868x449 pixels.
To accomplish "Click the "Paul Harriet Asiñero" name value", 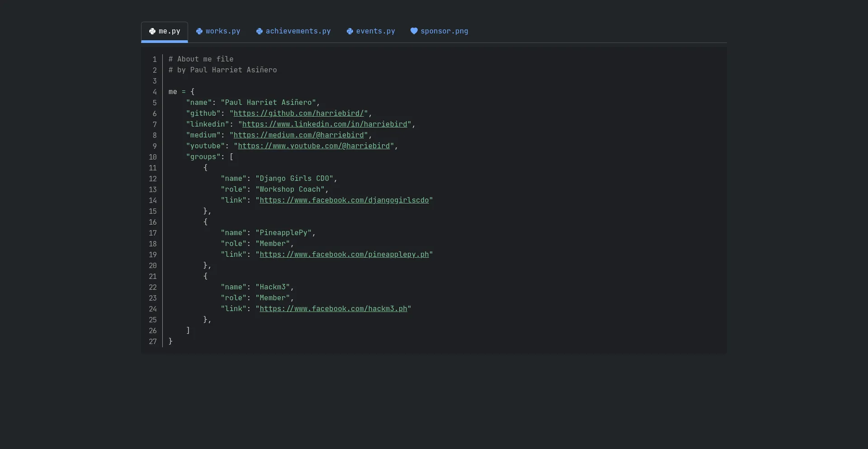I will click(269, 103).
